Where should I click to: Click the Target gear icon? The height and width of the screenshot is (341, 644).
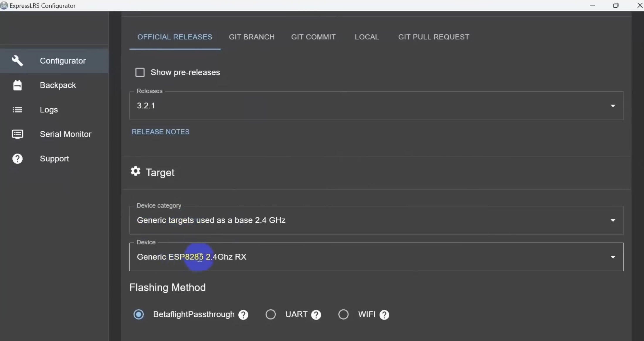coord(135,171)
